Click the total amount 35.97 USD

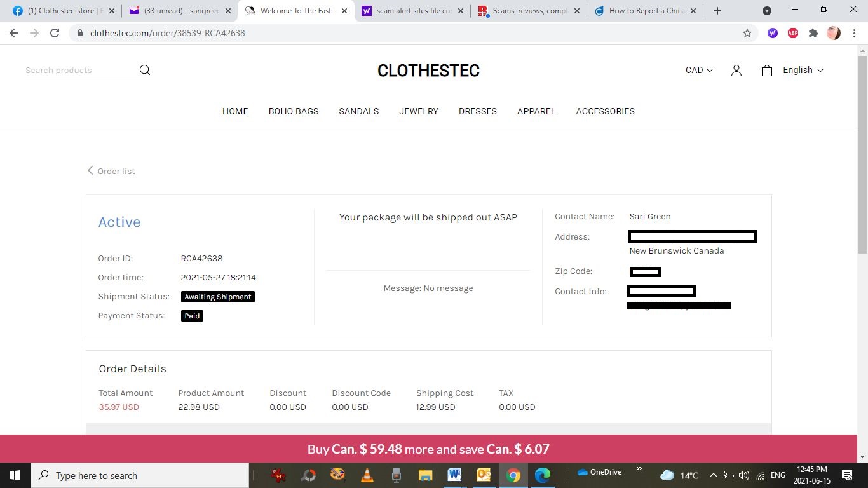pyautogui.click(x=119, y=407)
